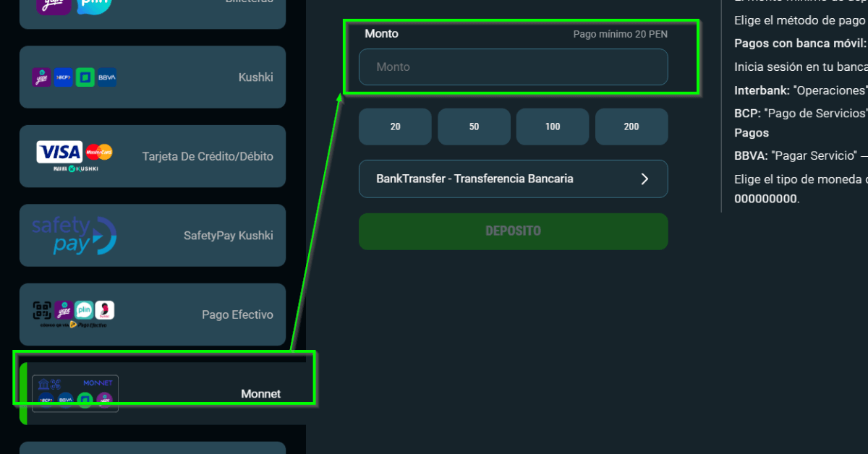Click the Plin logo in Pago Efectivo
868x454 pixels.
click(84, 310)
